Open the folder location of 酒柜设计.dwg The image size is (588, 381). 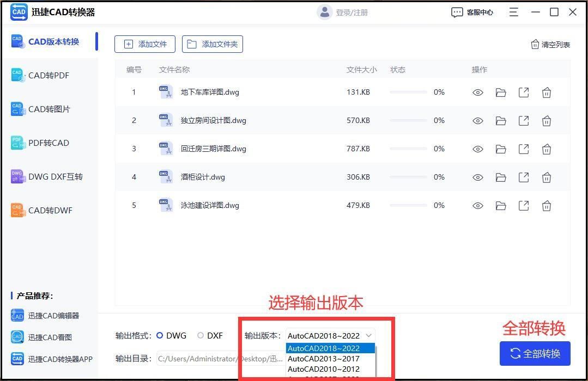pos(501,177)
